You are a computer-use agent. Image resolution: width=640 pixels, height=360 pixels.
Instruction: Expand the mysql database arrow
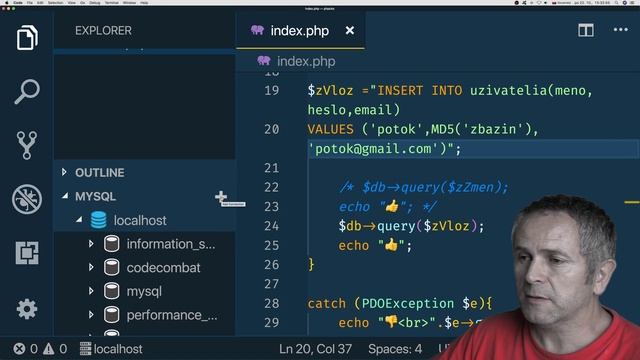click(x=91, y=291)
